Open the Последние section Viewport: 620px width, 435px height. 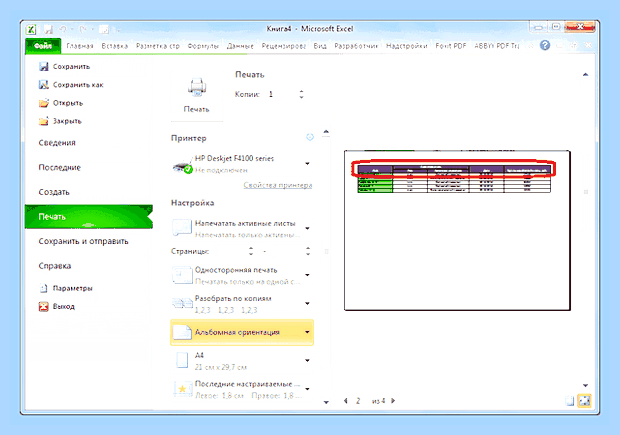pos(59,167)
